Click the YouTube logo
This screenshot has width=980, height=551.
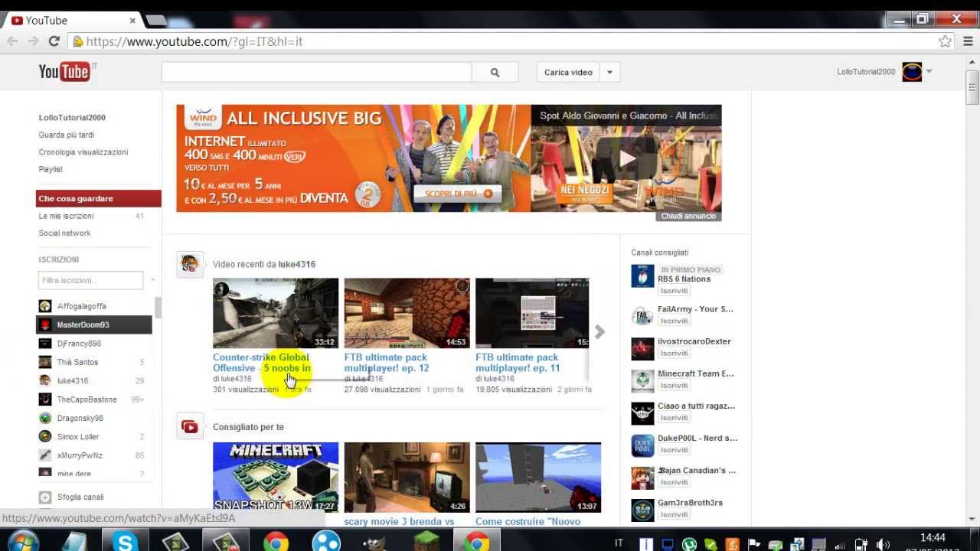coord(64,72)
